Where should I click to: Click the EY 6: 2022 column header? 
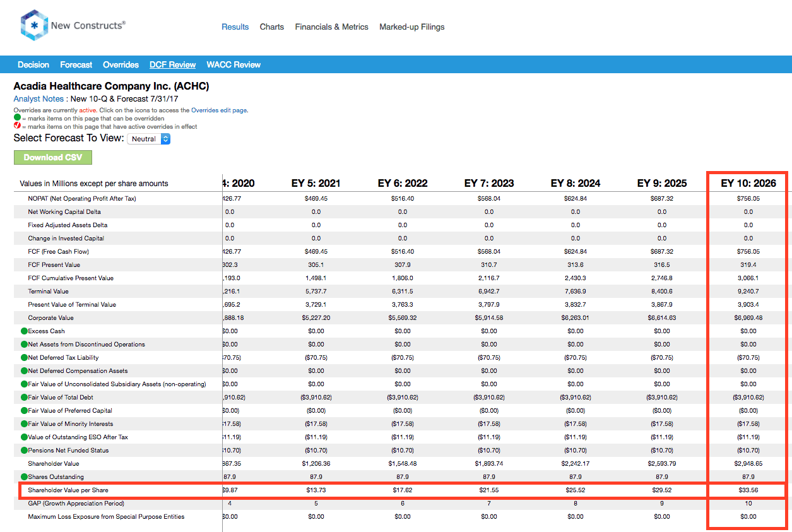(403, 184)
